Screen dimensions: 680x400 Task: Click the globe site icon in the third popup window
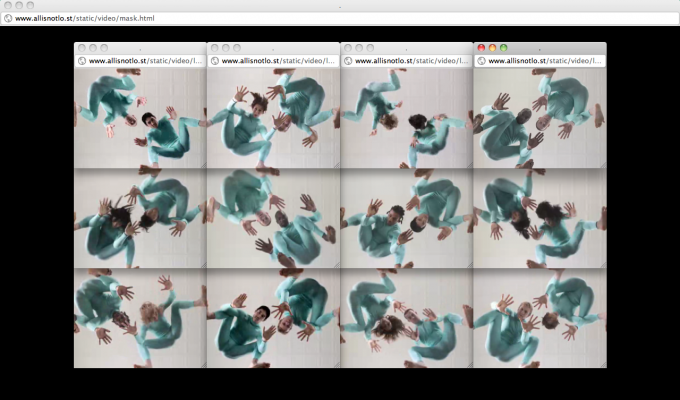point(348,60)
